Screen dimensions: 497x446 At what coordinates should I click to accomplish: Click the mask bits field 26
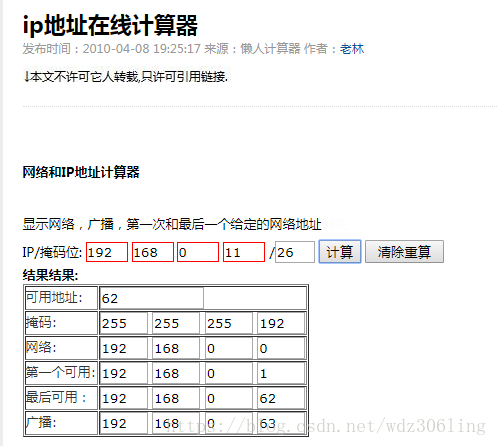(295, 252)
